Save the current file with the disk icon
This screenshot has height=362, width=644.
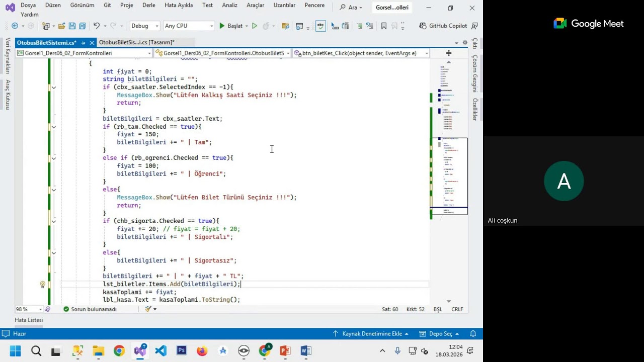coord(72,26)
